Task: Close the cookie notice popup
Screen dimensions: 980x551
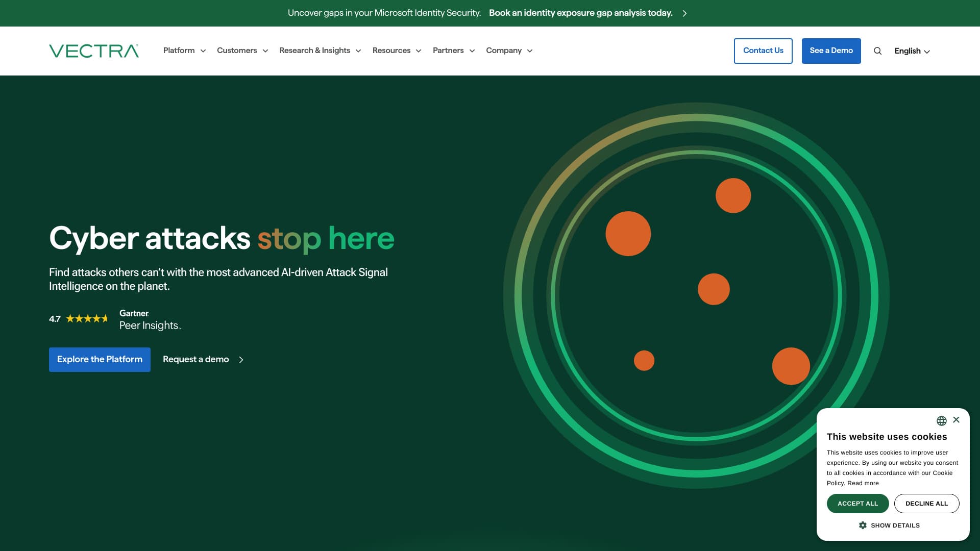Action: [x=956, y=420]
